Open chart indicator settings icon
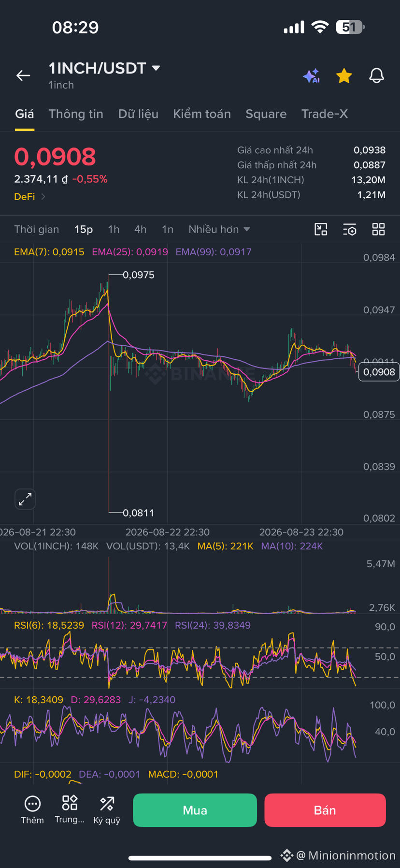This screenshot has height=868, width=400. pos(350,229)
